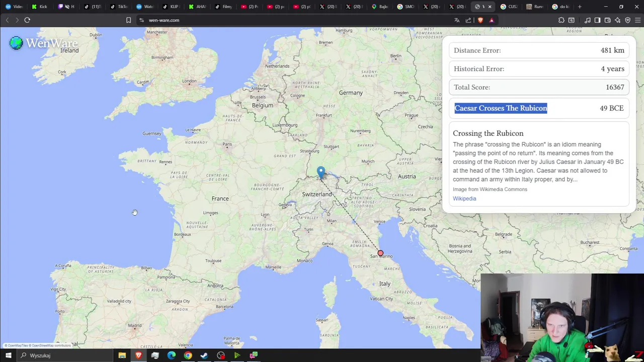This screenshot has width=644, height=362.
Task: Click the Historical Error value 4 years
Action: [x=612, y=69]
